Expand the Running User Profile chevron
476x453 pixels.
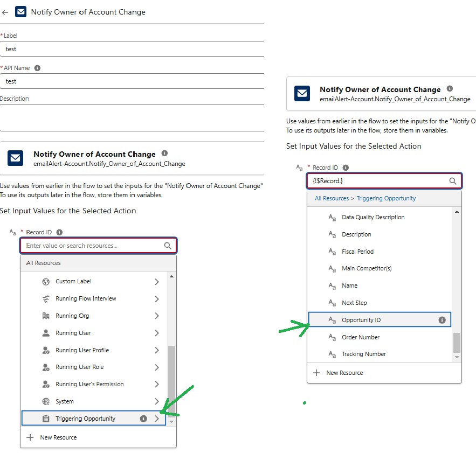click(x=157, y=350)
